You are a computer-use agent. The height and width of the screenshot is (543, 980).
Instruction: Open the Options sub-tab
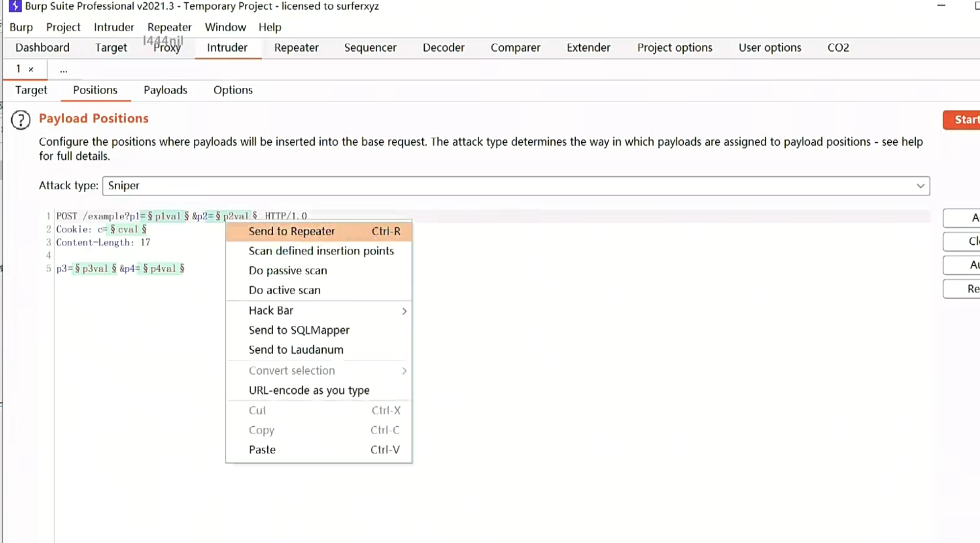(233, 90)
